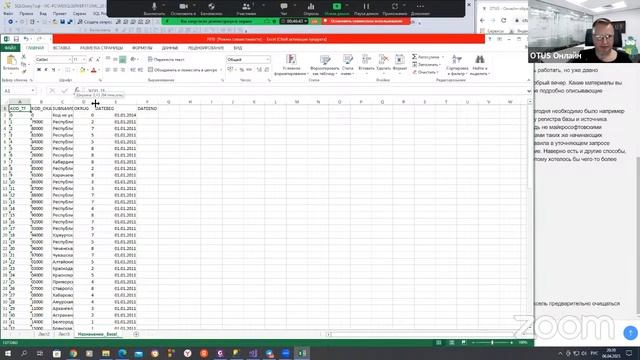Toggle Перенести текст wrap text
This screenshot has height=360, width=640.
166,60
